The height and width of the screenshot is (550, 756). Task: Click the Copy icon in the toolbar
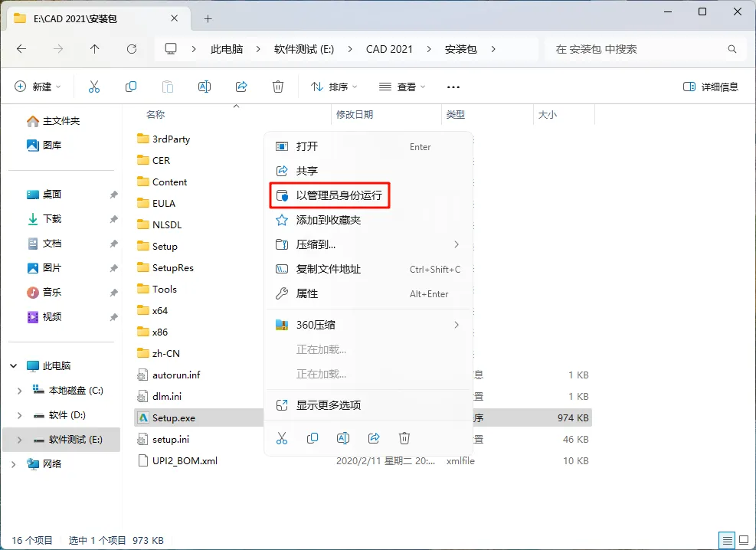coord(131,87)
